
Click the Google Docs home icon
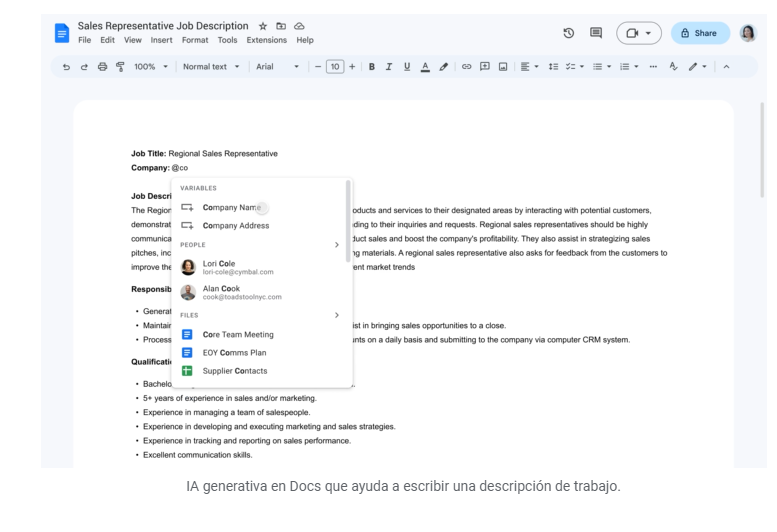(62, 33)
